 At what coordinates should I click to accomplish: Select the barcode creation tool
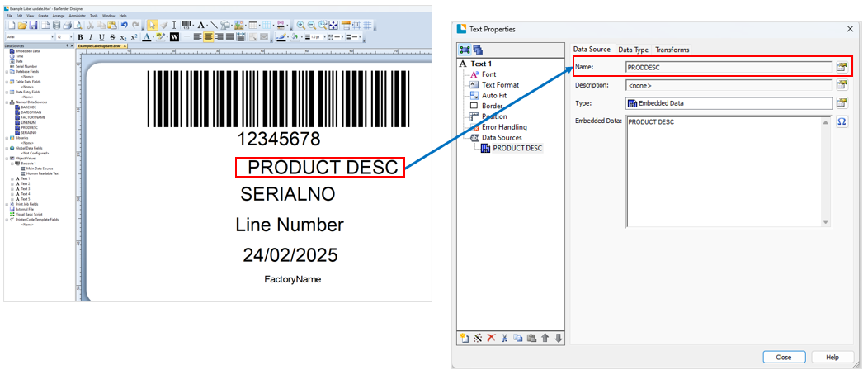(x=186, y=26)
